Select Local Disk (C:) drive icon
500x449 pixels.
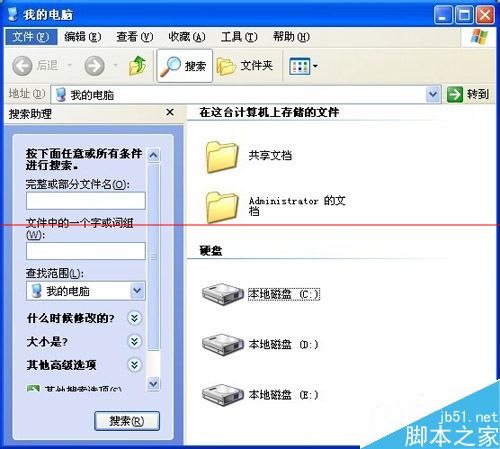click(x=223, y=294)
